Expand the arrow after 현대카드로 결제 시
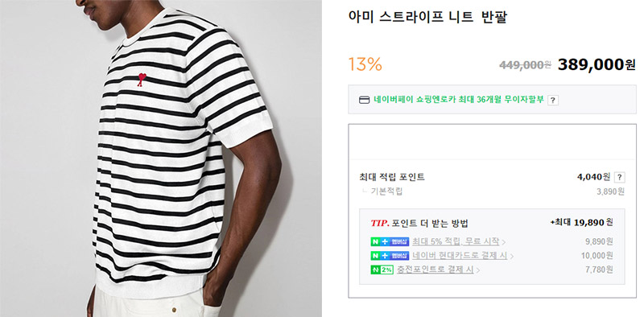Screen dimensions: 644x317 pos(512,256)
